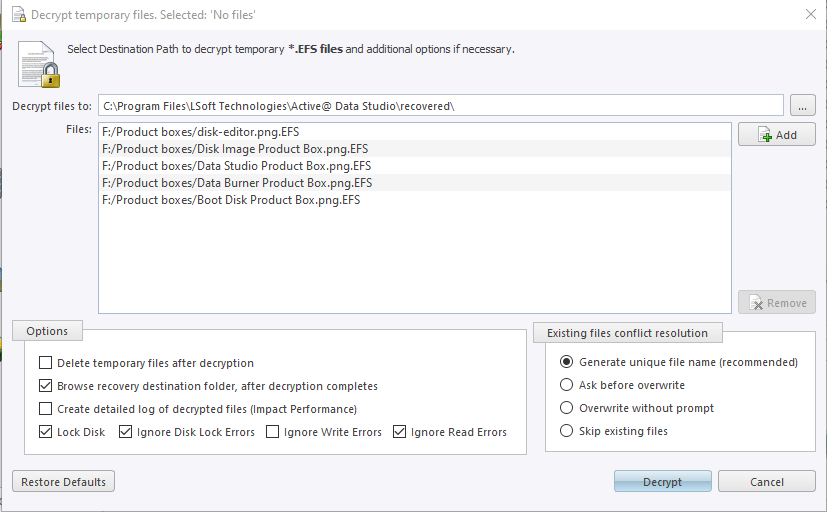This screenshot has width=827, height=512.
Task: Click the Options group label
Action: (x=47, y=331)
